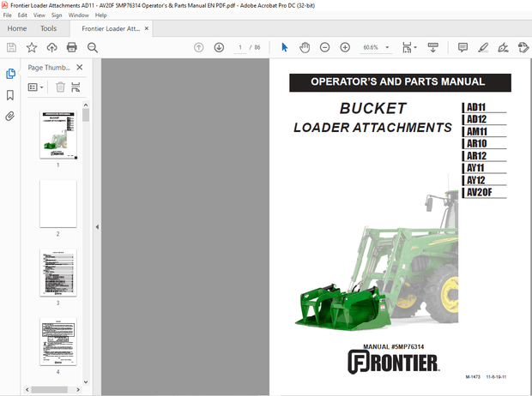Zoom out with minus icon
The width and height of the screenshot is (532, 396).
pyautogui.click(x=324, y=47)
